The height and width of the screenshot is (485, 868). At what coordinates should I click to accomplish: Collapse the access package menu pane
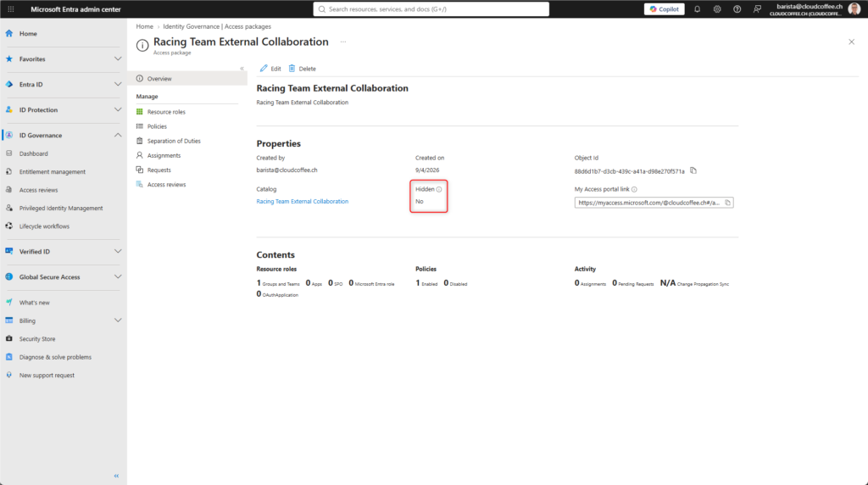pyautogui.click(x=242, y=69)
